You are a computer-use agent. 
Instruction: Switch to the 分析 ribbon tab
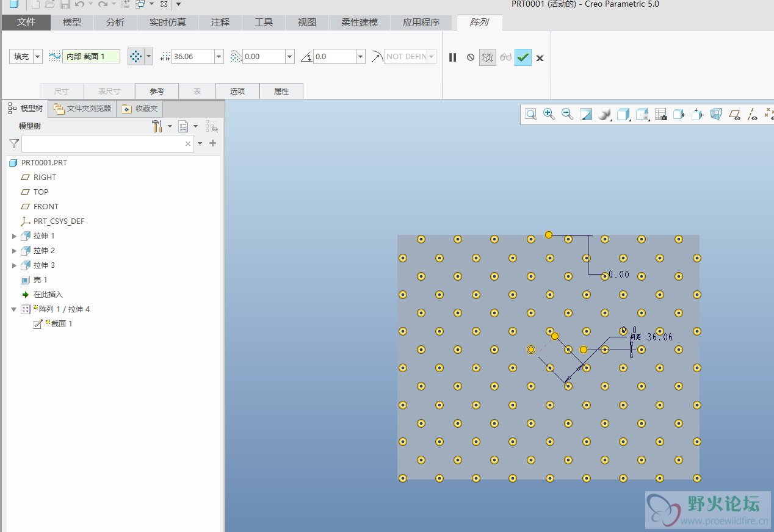(x=115, y=23)
